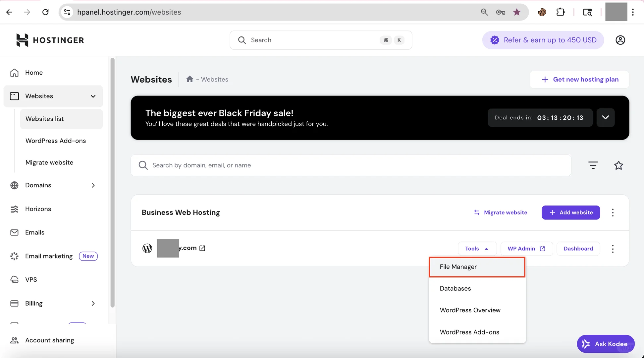
Task: Click the filter icon beside search
Action: tap(593, 165)
